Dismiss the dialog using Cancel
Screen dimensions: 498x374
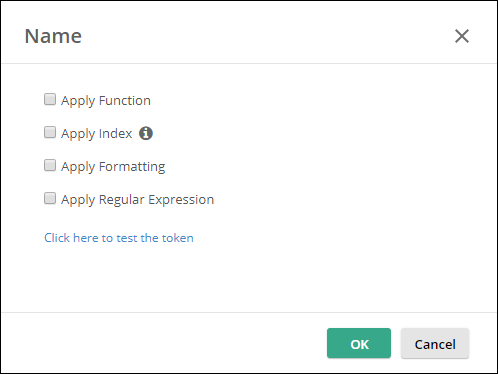(435, 343)
